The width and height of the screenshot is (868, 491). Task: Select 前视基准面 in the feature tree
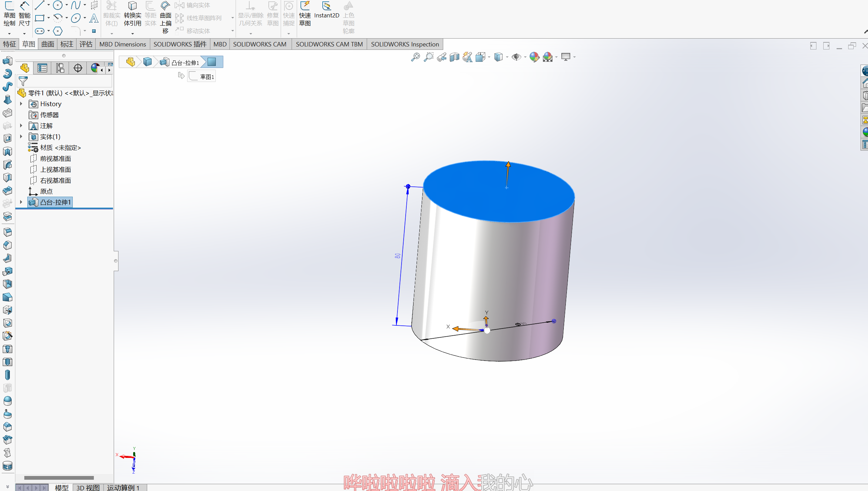click(55, 158)
